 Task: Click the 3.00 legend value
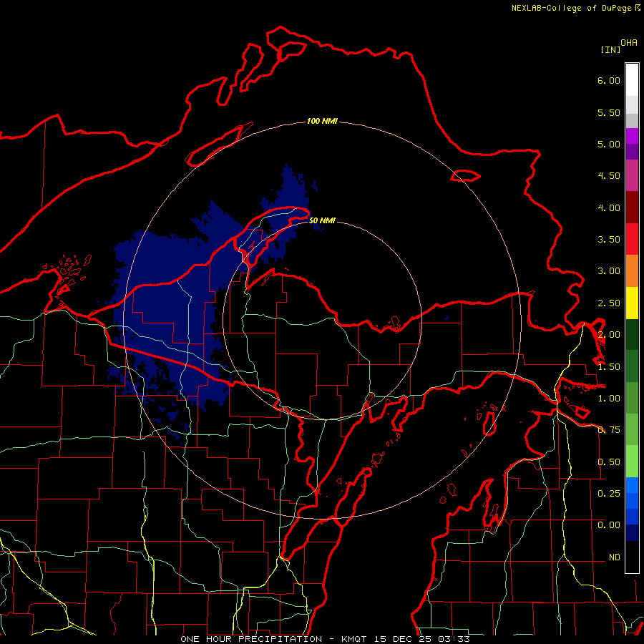609,271
